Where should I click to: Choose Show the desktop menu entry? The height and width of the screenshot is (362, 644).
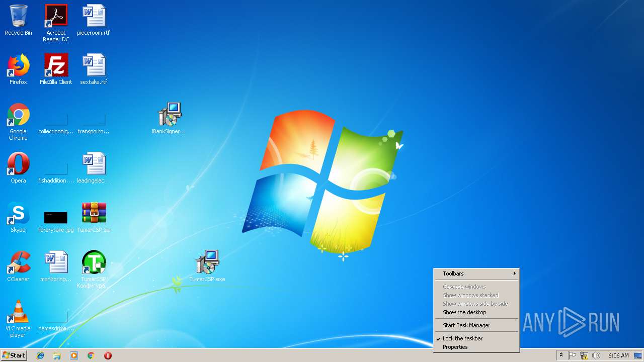click(x=476, y=312)
